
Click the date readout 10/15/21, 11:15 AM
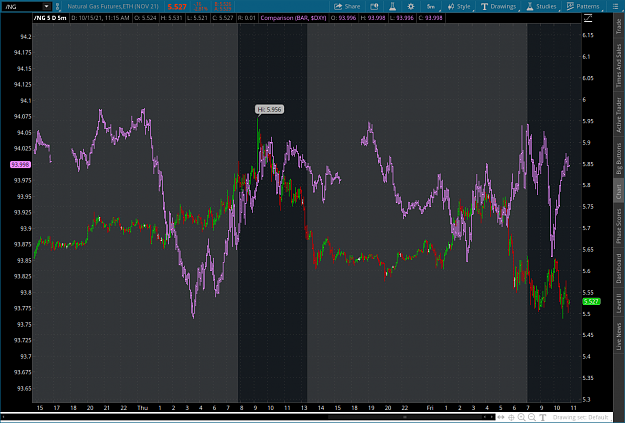pos(100,18)
